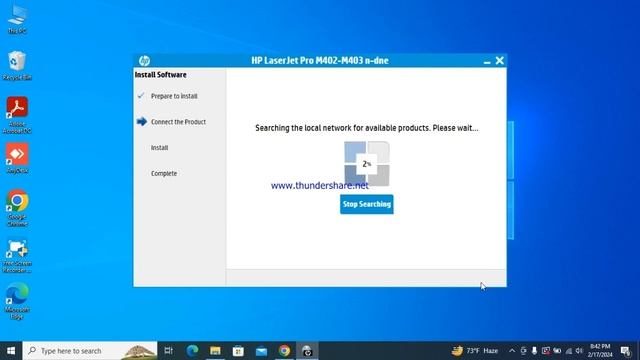This screenshot has width=640, height=360.
Task: Show hidden system tray icons
Action: point(512,351)
